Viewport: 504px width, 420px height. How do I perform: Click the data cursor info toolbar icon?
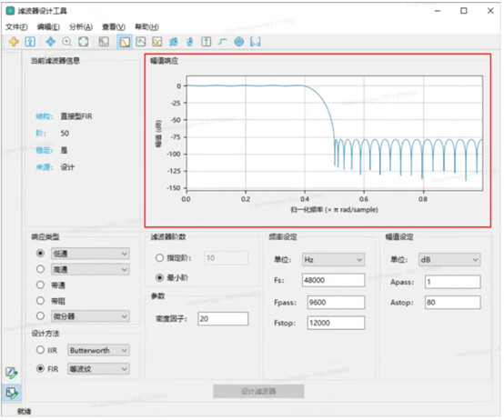coord(30,42)
